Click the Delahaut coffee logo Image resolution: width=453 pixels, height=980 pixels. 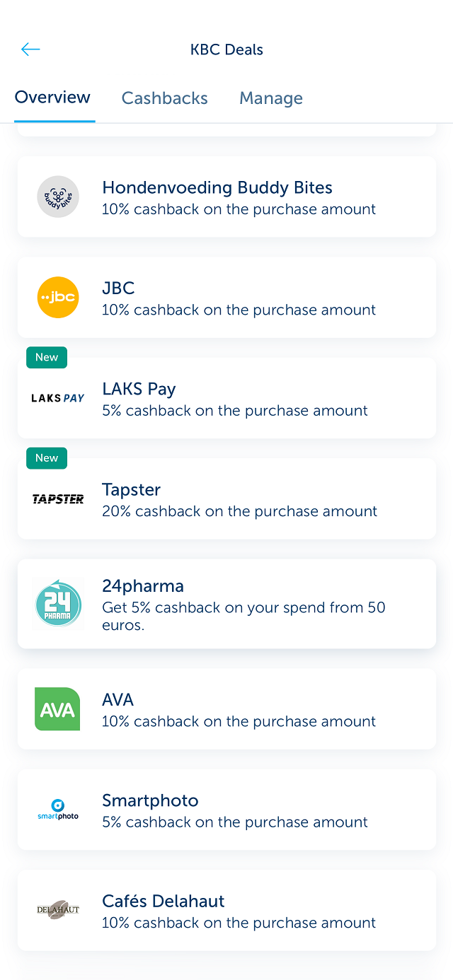click(58, 910)
